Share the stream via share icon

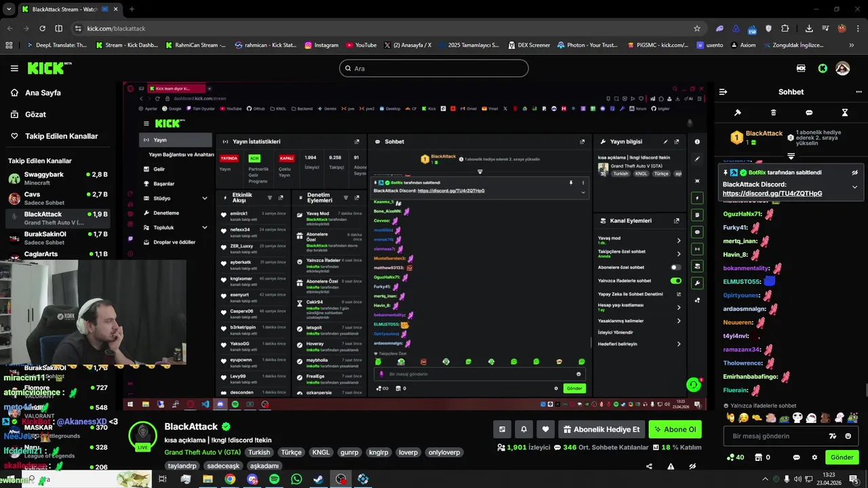click(x=649, y=466)
